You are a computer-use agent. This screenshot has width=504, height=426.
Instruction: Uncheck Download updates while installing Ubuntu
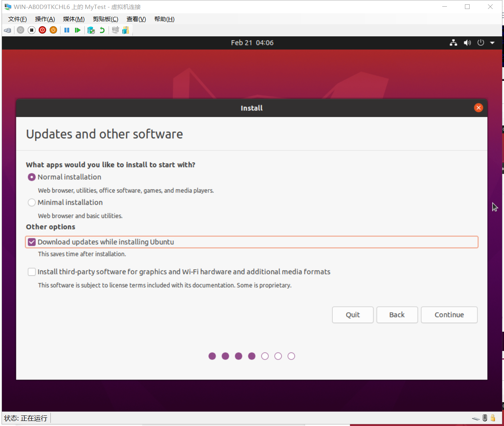[x=32, y=242]
